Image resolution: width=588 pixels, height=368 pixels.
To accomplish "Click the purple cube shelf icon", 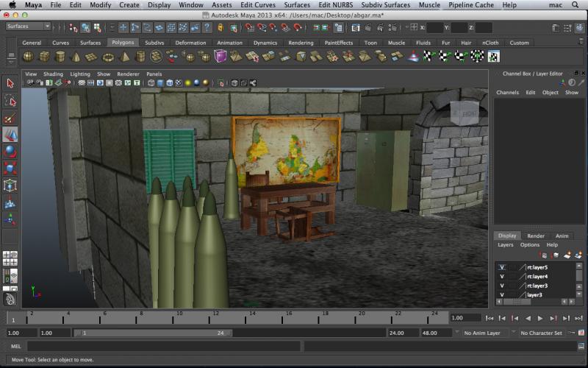I will click(x=220, y=57).
